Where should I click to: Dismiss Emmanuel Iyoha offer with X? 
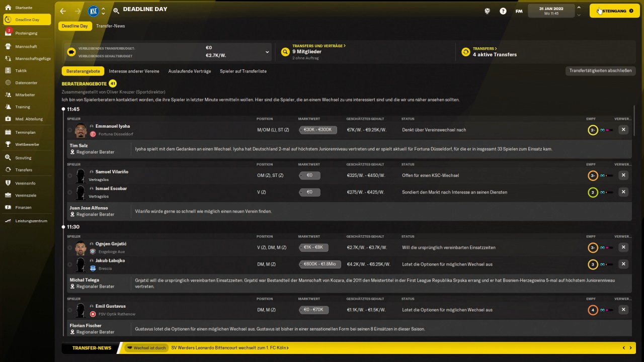[x=623, y=130]
